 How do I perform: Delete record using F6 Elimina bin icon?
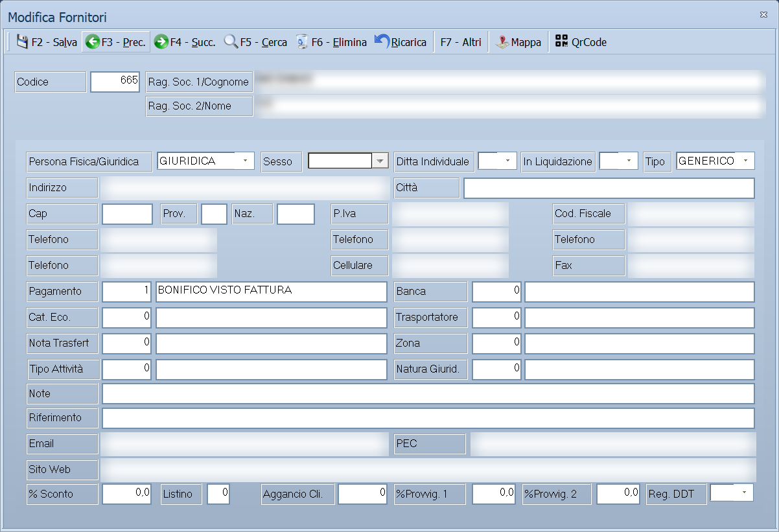pyautogui.click(x=301, y=42)
